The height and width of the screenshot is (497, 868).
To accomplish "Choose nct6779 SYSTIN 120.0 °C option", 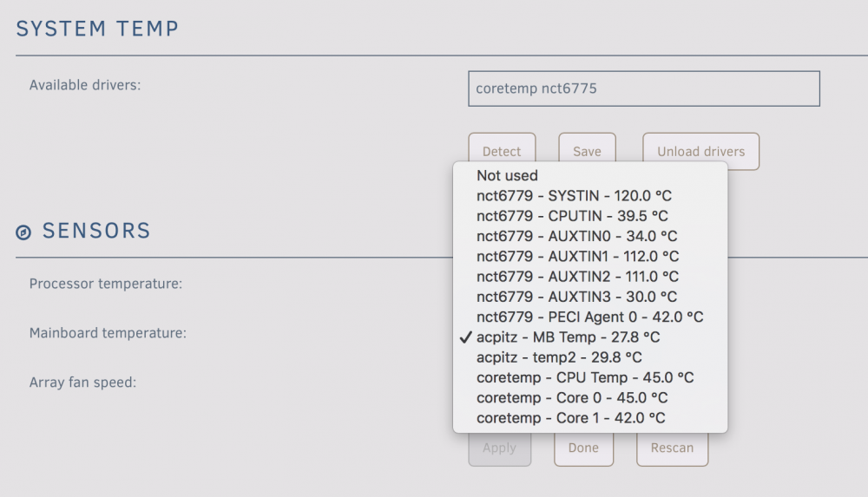I will tap(590, 195).
